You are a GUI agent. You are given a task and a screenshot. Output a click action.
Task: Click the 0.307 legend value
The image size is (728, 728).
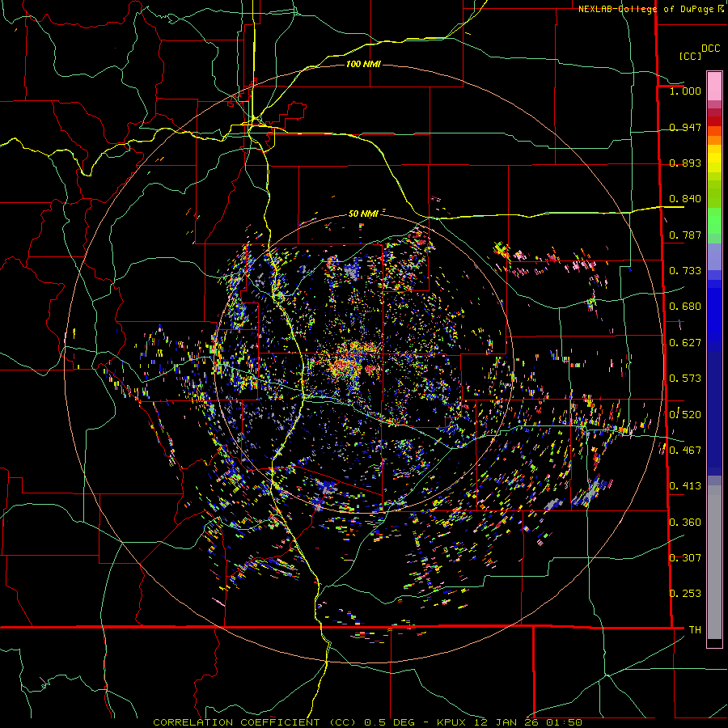[685, 558]
